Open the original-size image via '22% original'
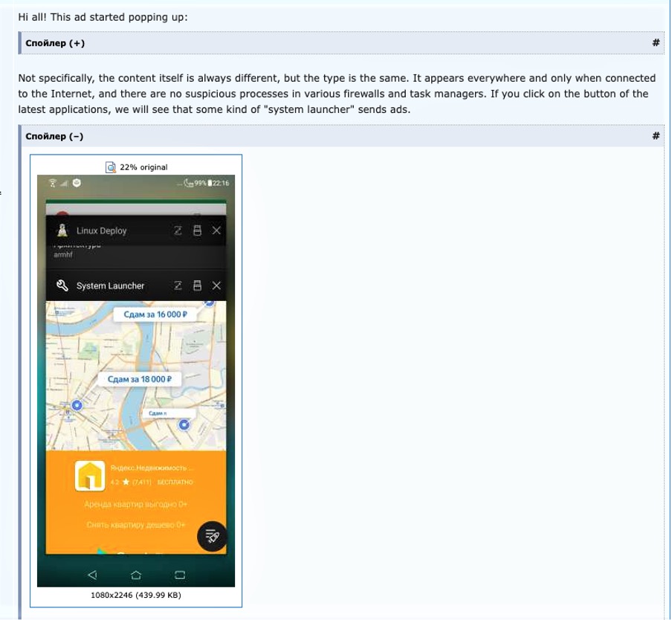This screenshot has height=620, width=672. [143, 167]
